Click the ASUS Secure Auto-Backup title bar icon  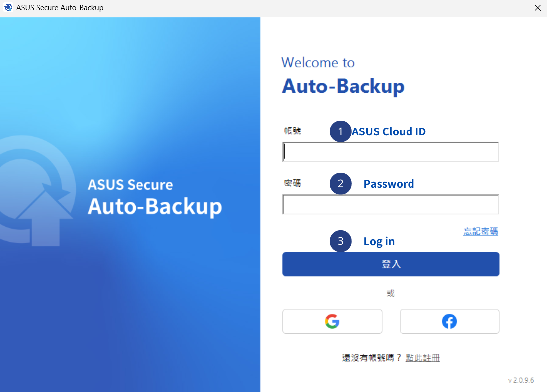point(8,7)
